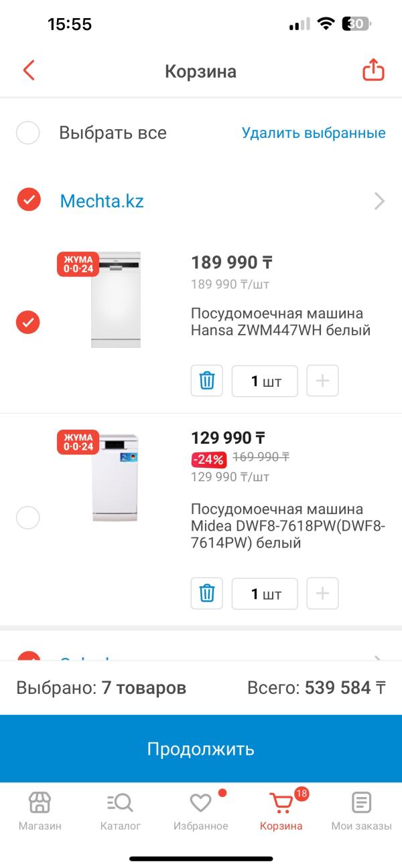
Task: Click Удалить выбранные link
Action: 314,133
